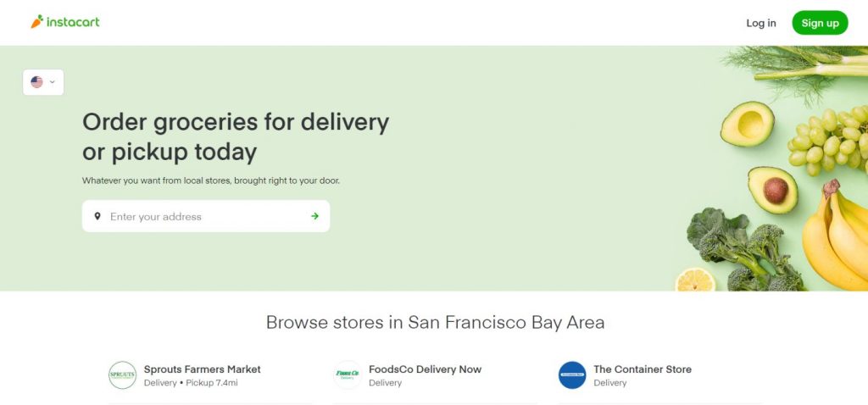Click the location pin icon
Screen dimensions: 868x405
97,216
